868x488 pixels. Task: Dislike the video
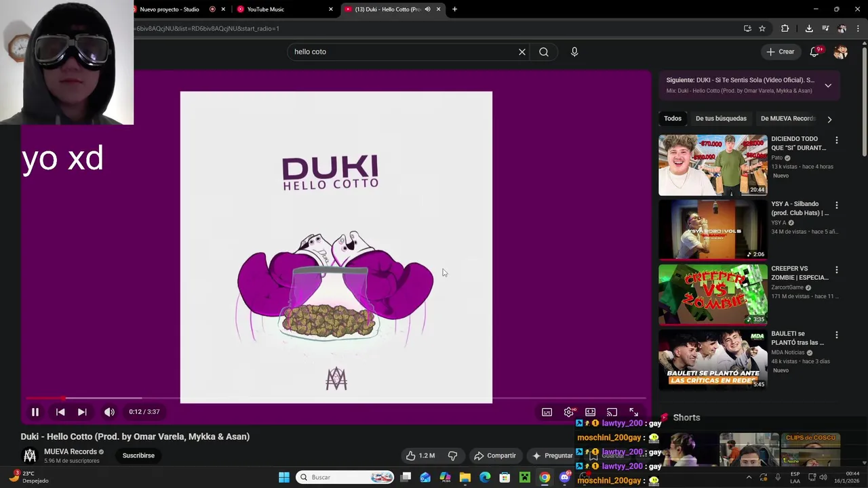453,455
